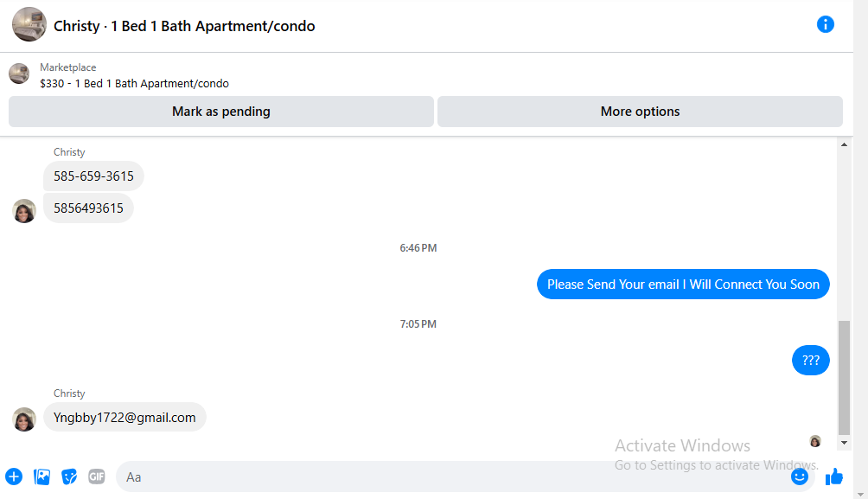Open more actions plus icon
Screen dimensions: 868x499
pos(14,477)
